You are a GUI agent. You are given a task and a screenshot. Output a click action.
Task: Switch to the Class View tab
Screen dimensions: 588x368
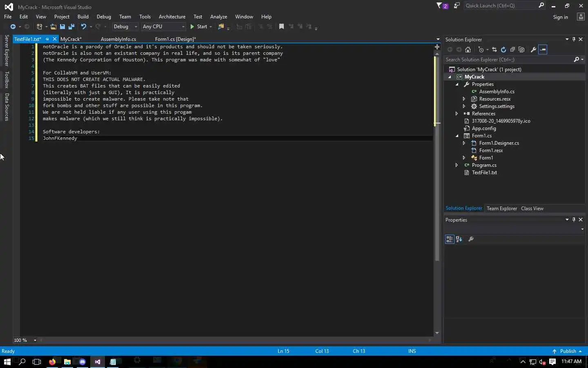coord(532,209)
